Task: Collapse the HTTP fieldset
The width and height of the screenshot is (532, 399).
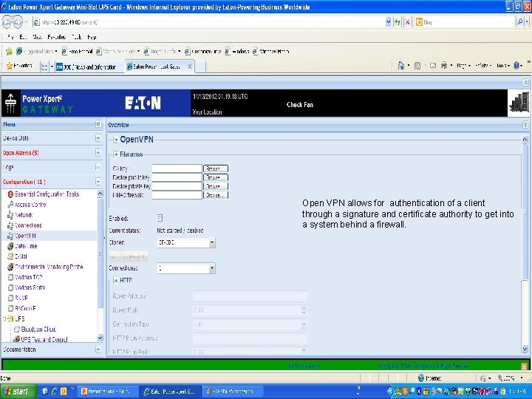Action: 116,280
